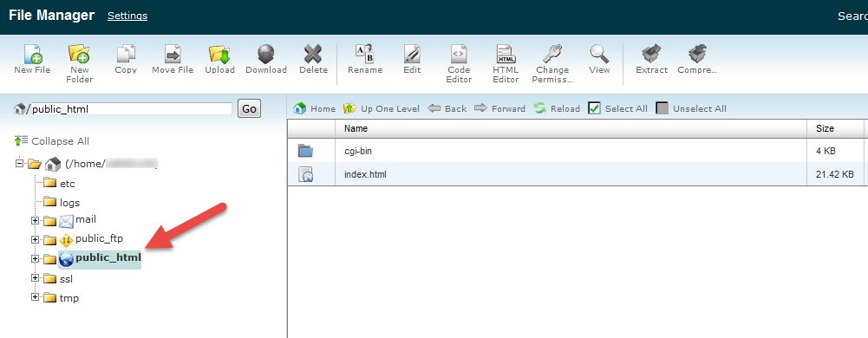Select the index.html file row
868x338 pixels.
click(578, 174)
